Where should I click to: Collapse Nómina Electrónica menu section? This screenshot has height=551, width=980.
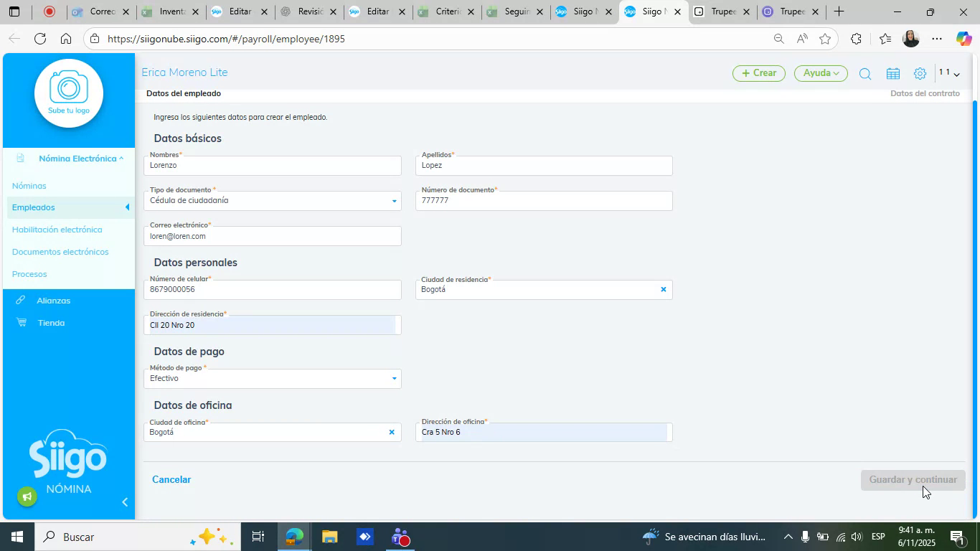(x=81, y=159)
